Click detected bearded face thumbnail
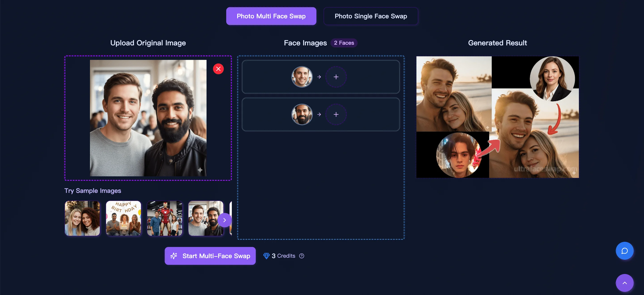 (x=302, y=114)
